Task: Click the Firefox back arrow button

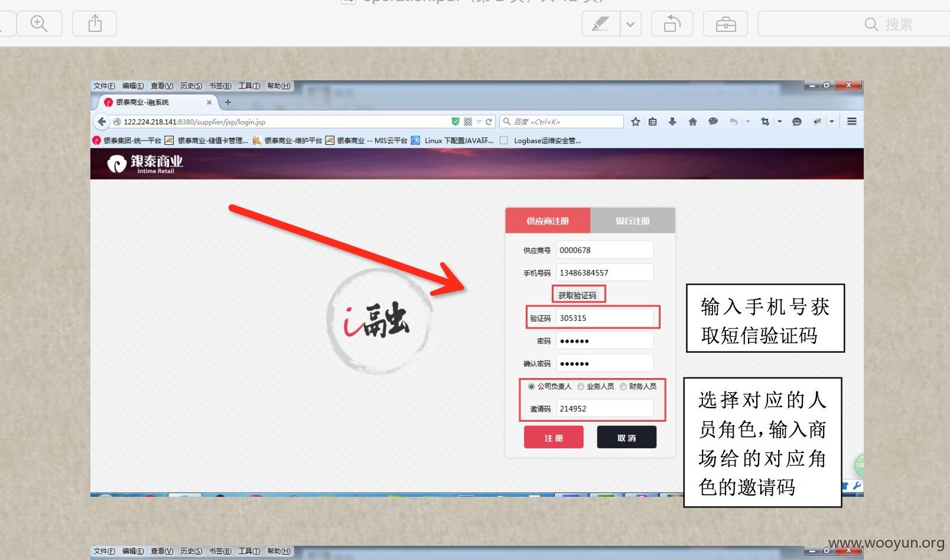Action: point(102,122)
